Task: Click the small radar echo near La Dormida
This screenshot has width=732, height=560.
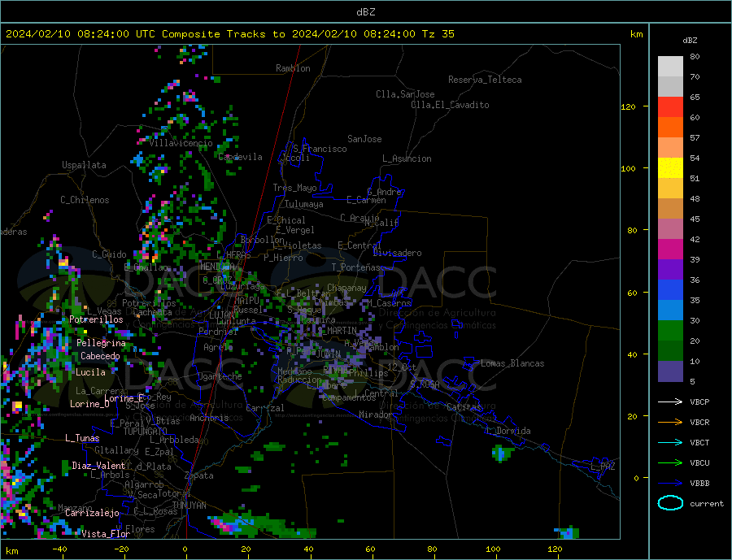Action: pyautogui.click(x=503, y=453)
